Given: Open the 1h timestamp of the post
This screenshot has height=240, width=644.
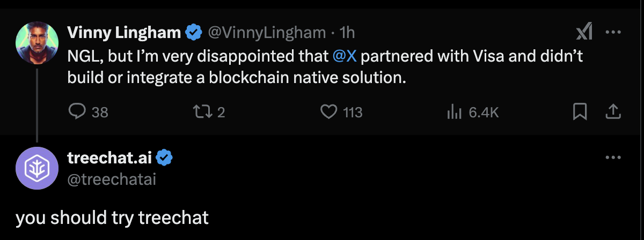Looking at the screenshot, I should pyautogui.click(x=347, y=33).
